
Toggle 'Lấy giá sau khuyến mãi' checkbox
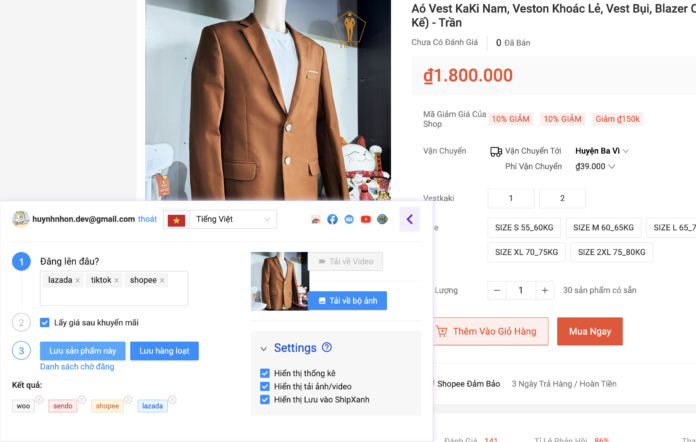pyautogui.click(x=45, y=322)
